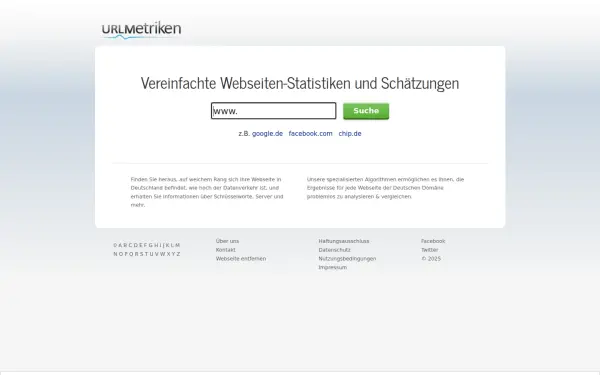600x375 pixels.
Task: Open the Kontakt footer link
Action: tap(226, 250)
